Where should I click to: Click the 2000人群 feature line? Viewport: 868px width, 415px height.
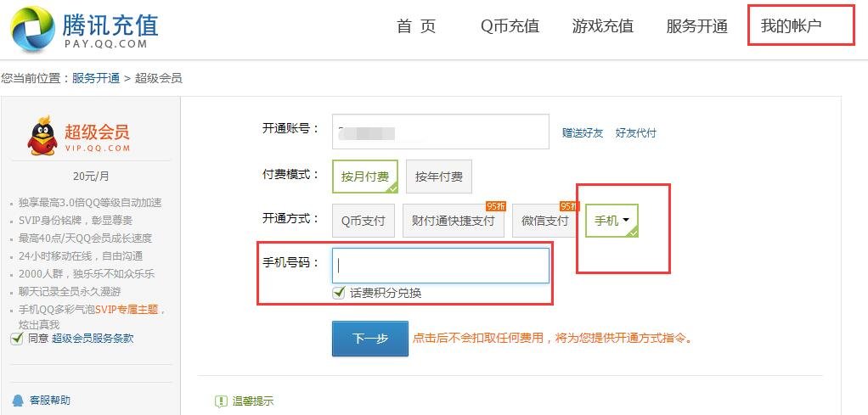click(x=87, y=274)
